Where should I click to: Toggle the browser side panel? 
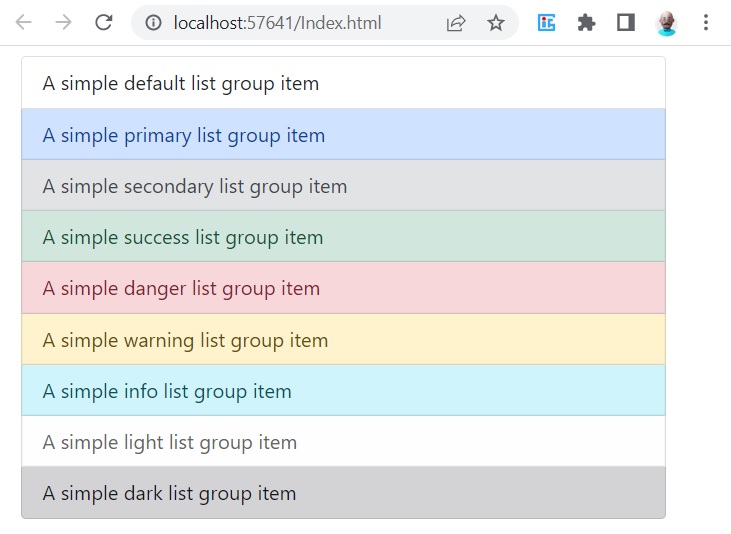(626, 22)
